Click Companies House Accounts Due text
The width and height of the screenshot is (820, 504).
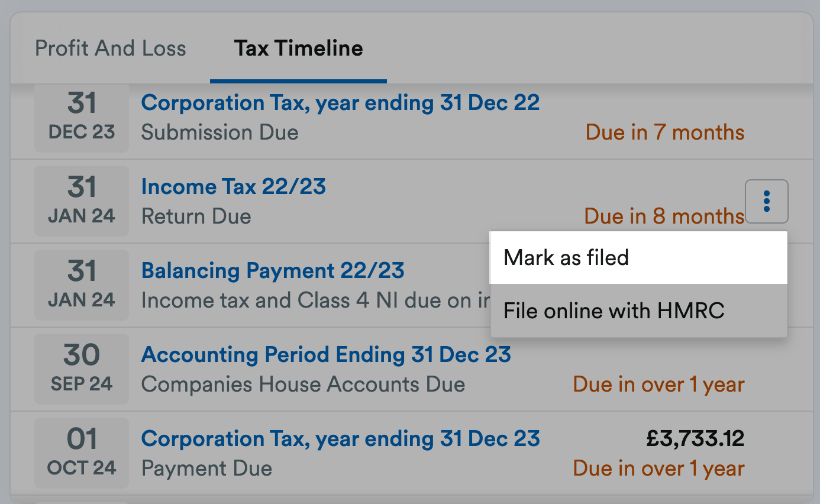point(303,385)
